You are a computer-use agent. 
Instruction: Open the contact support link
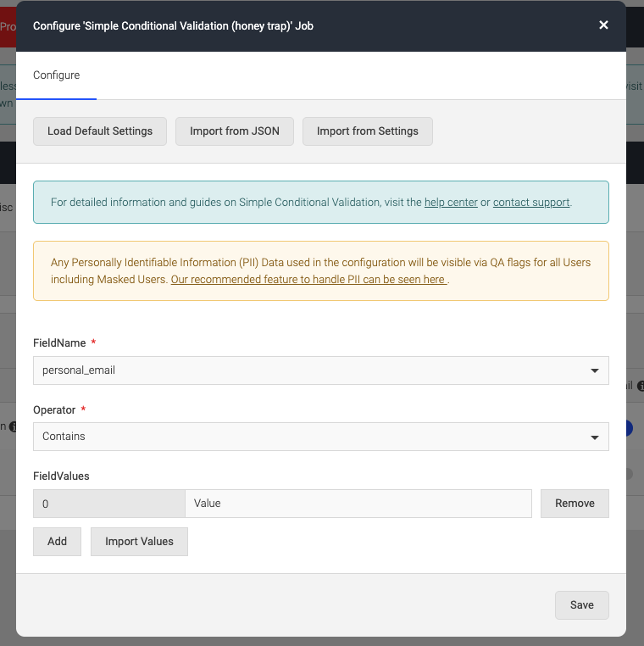pyautogui.click(x=531, y=203)
